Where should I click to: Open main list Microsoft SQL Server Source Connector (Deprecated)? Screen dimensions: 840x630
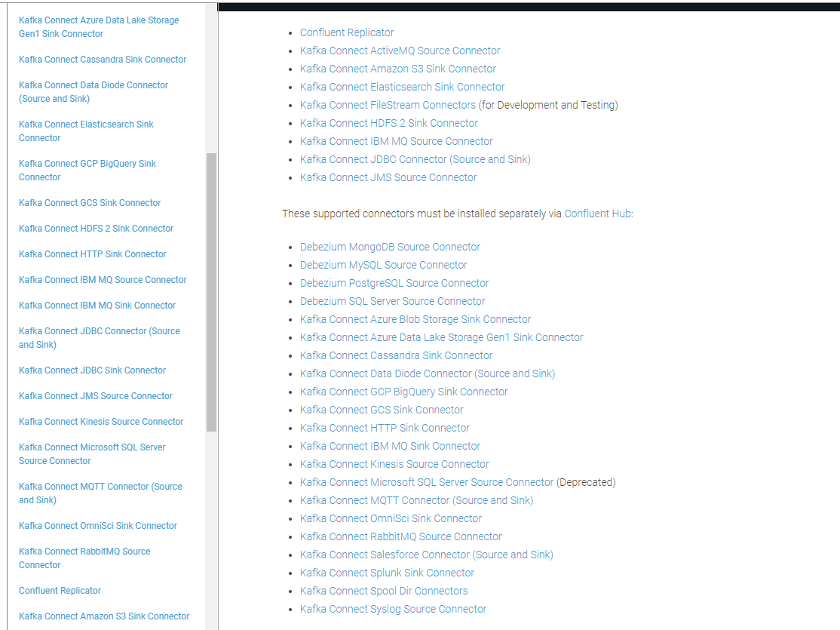click(x=427, y=483)
